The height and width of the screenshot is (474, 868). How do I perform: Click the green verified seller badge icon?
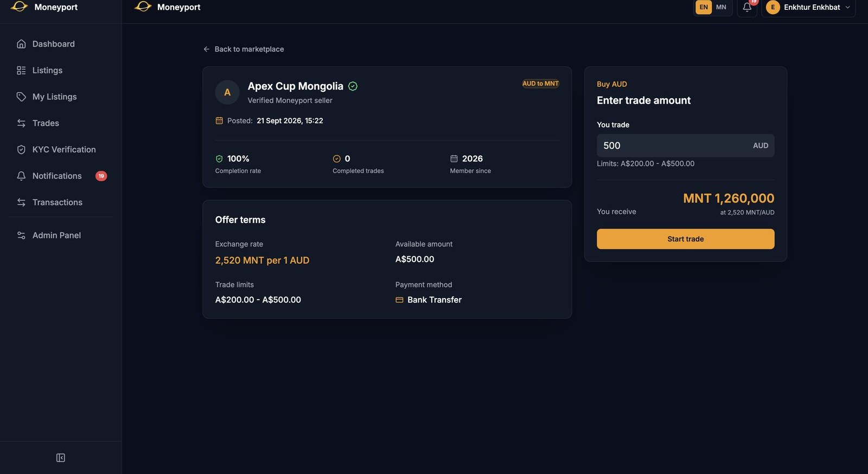pyautogui.click(x=353, y=86)
